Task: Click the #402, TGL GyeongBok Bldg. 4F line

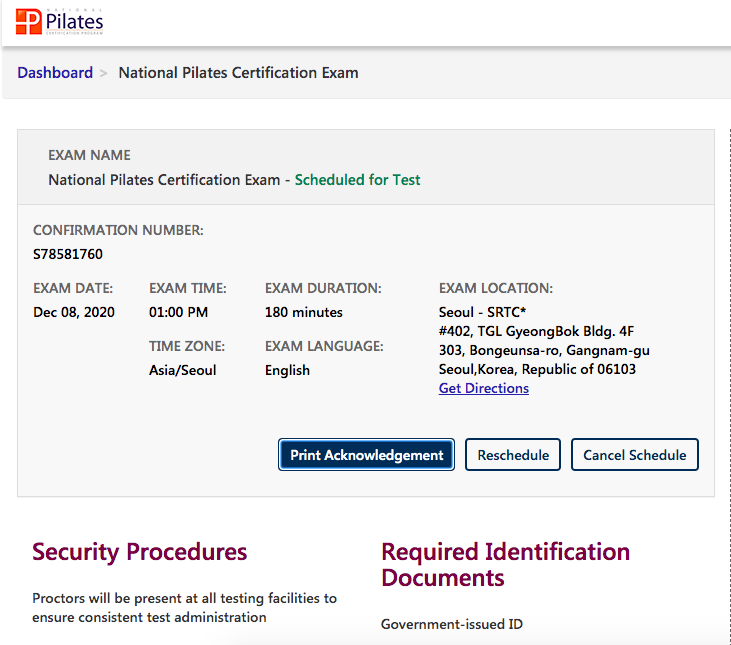Action: tap(536, 331)
